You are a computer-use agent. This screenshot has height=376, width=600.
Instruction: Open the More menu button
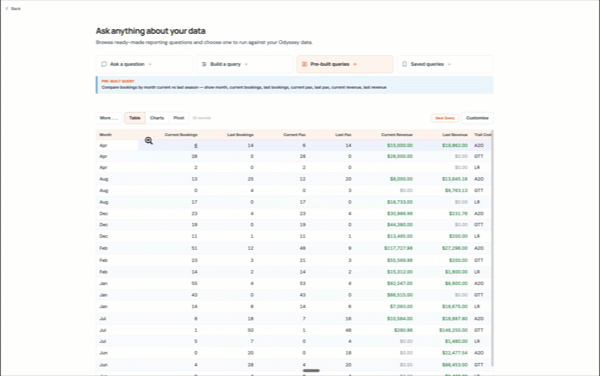(109, 118)
